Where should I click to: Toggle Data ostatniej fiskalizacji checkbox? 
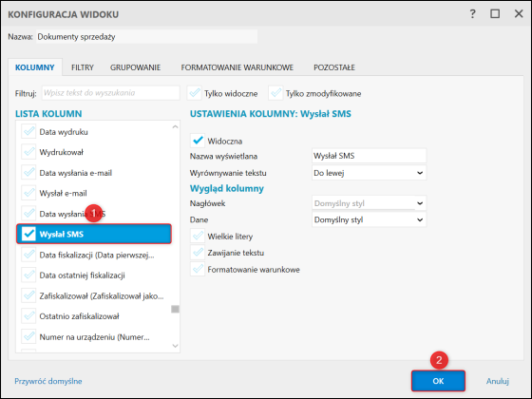pyautogui.click(x=28, y=275)
